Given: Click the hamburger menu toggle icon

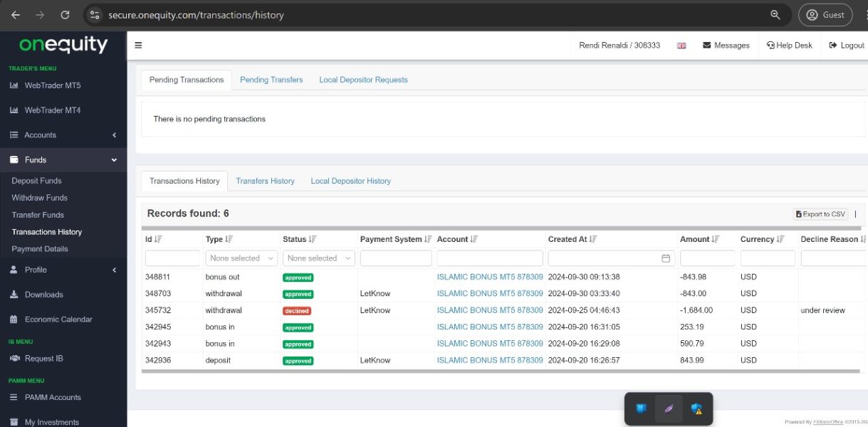Looking at the screenshot, I should pos(138,46).
